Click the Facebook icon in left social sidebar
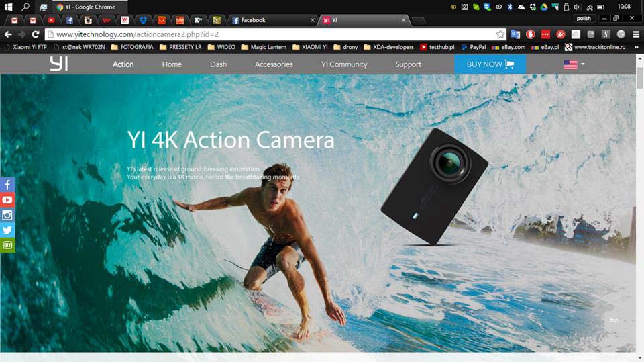This screenshot has width=644, height=362. pyautogui.click(x=7, y=185)
